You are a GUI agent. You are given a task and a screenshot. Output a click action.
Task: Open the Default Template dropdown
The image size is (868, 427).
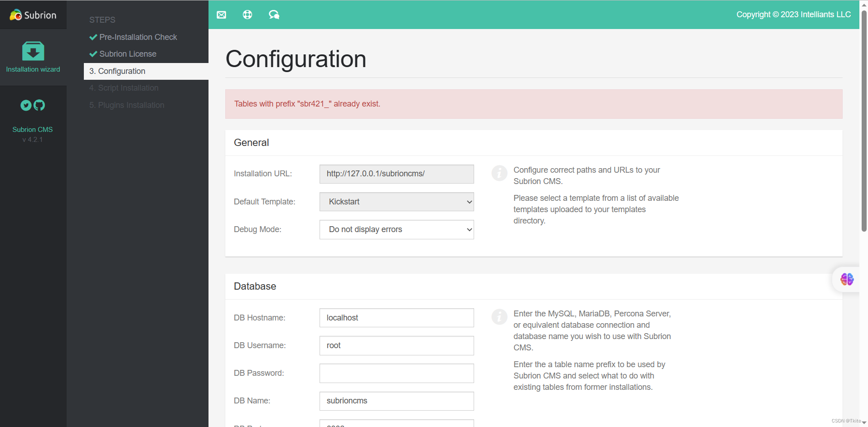[397, 202]
